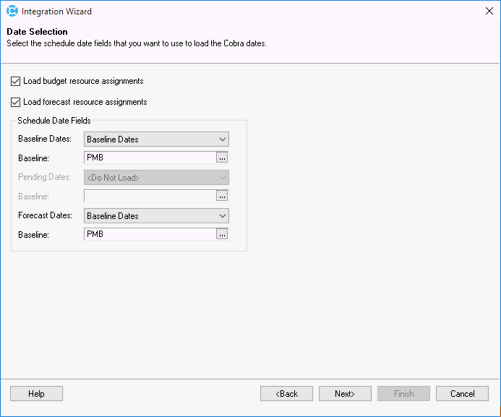Image resolution: width=501 pixels, height=417 pixels.
Task: Click the Integration Wizard app icon
Action: (12, 11)
